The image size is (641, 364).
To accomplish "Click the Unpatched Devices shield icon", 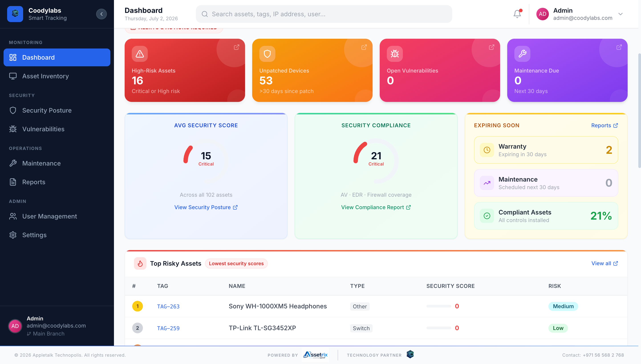I will [x=267, y=54].
